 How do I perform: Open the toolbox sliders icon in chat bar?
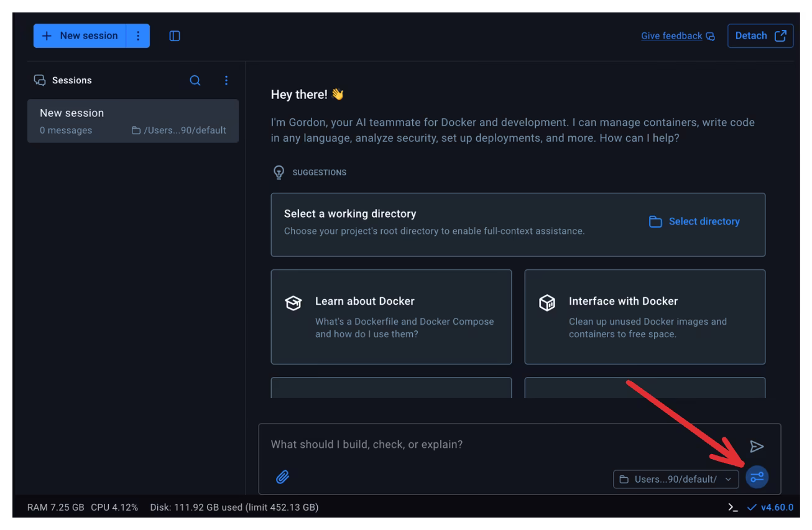(756, 477)
